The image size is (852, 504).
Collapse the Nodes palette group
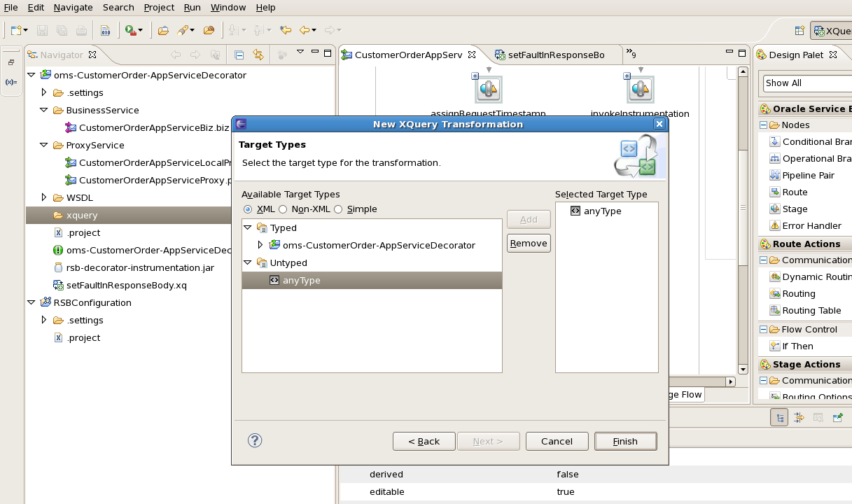(763, 125)
